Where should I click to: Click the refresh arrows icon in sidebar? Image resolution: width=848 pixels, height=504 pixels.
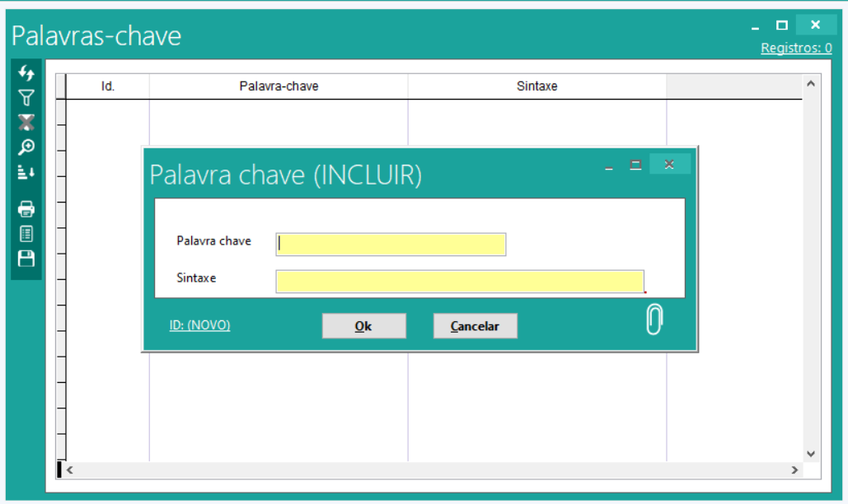tap(26, 73)
